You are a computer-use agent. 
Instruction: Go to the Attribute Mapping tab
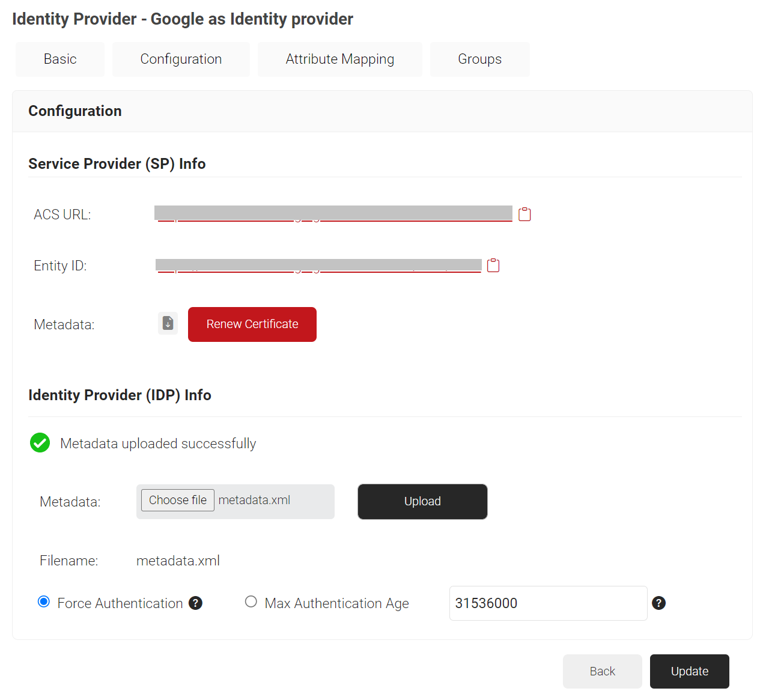pos(339,59)
